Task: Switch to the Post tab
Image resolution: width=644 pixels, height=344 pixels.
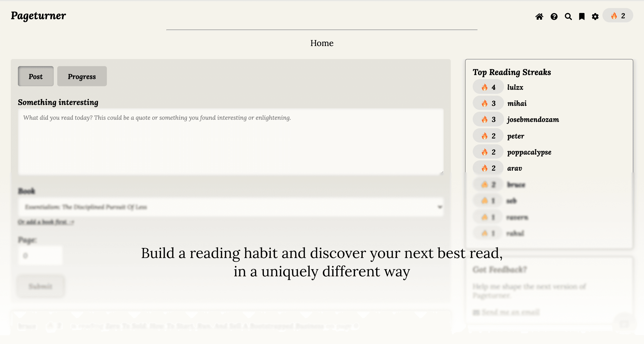Action: tap(36, 76)
